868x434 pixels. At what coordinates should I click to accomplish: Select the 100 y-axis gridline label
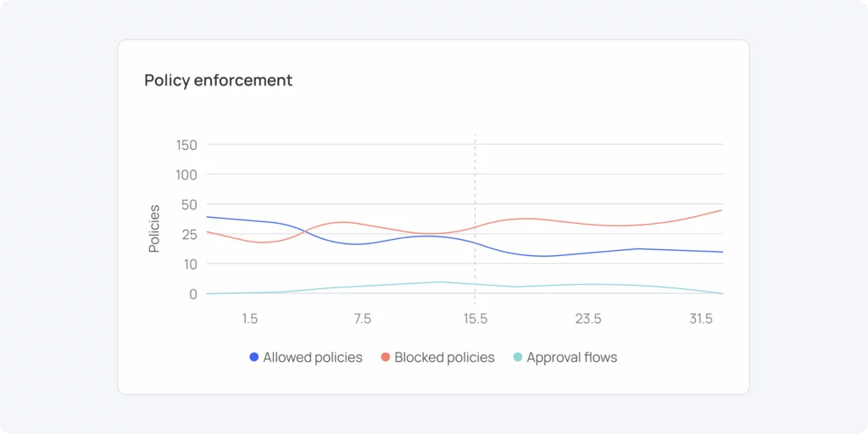click(x=186, y=175)
